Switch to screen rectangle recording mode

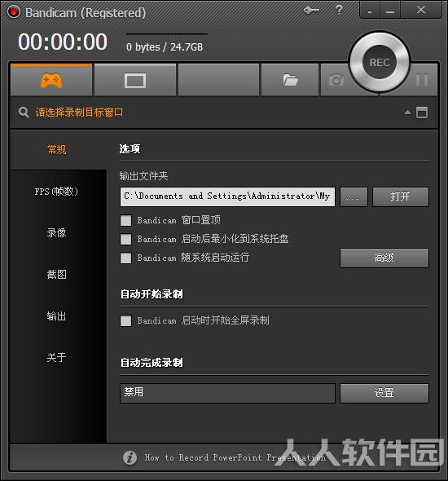point(135,81)
